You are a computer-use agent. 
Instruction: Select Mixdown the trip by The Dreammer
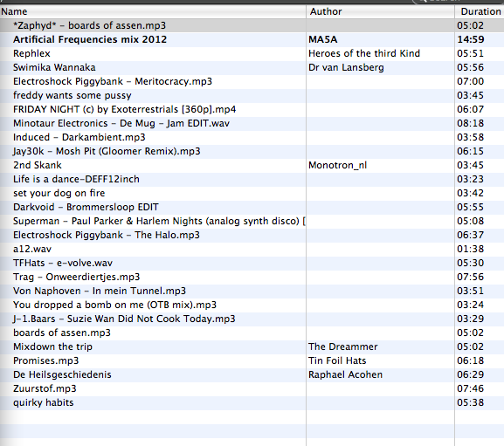pos(252,347)
